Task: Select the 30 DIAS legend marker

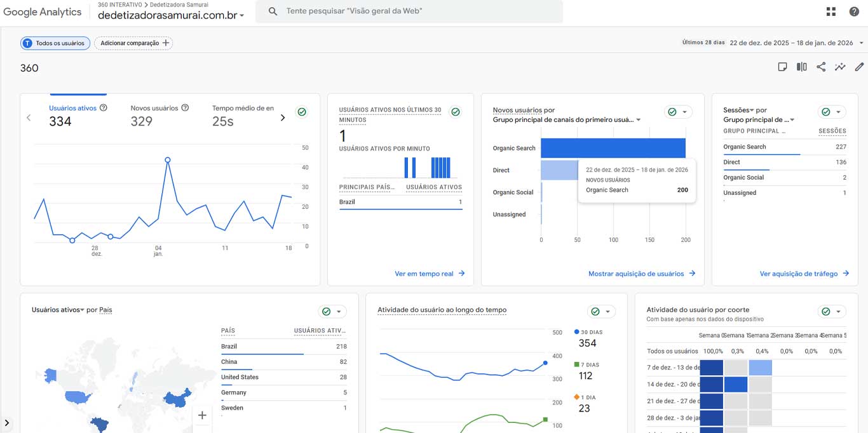Action: click(576, 332)
